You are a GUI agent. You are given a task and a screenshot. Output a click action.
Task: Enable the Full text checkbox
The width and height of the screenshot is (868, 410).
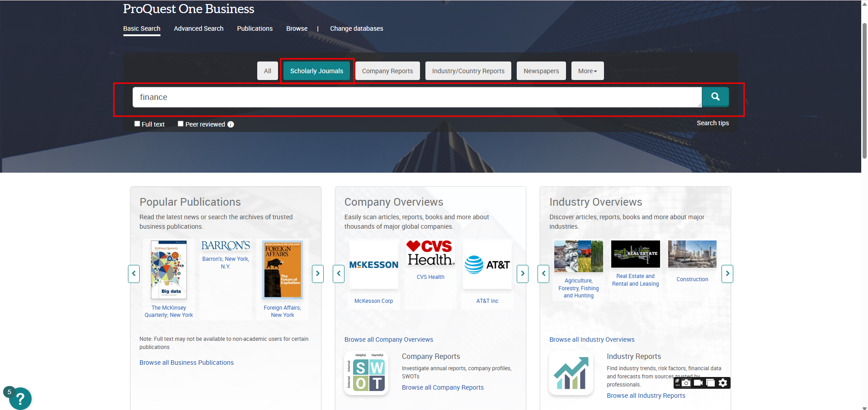(137, 124)
